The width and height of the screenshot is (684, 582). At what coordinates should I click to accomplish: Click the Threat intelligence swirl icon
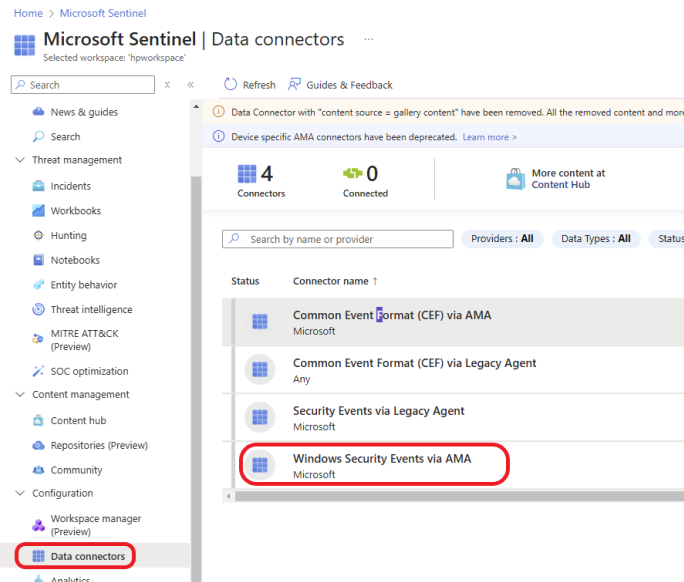pyautogui.click(x=38, y=309)
